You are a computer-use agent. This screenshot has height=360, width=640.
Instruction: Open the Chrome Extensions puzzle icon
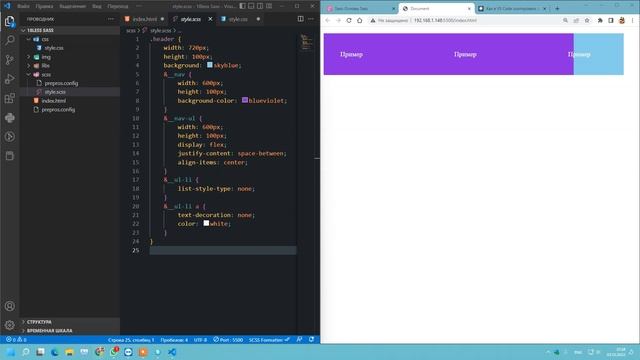[600, 20]
